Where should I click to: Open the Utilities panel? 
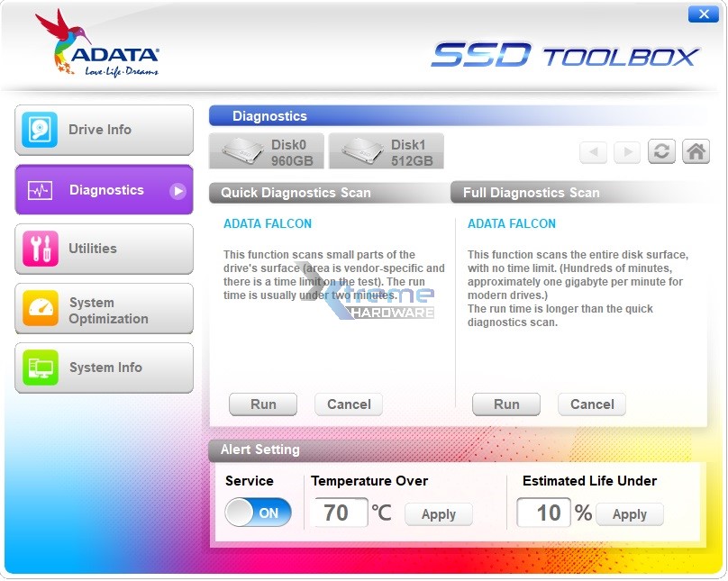tap(104, 249)
